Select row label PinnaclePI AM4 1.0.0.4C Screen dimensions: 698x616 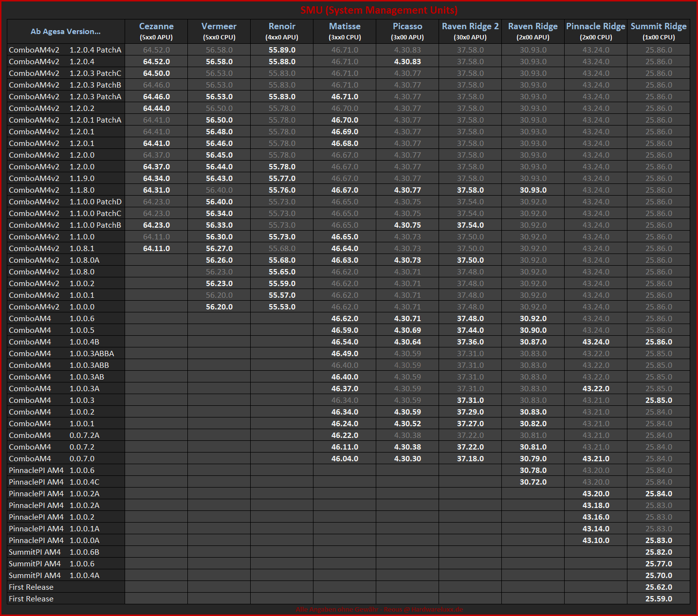66,482
